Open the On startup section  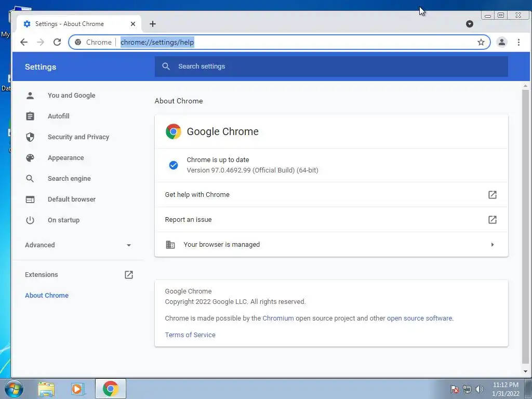(63, 220)
